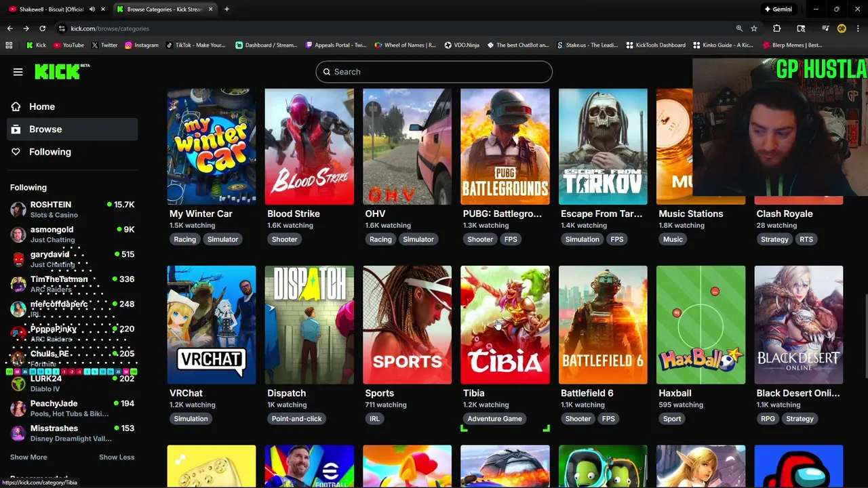Open PUBG: Battlegrounds category thumbnail
The image size is (868, 488).
pyautogui.click(x=505, y=146)
